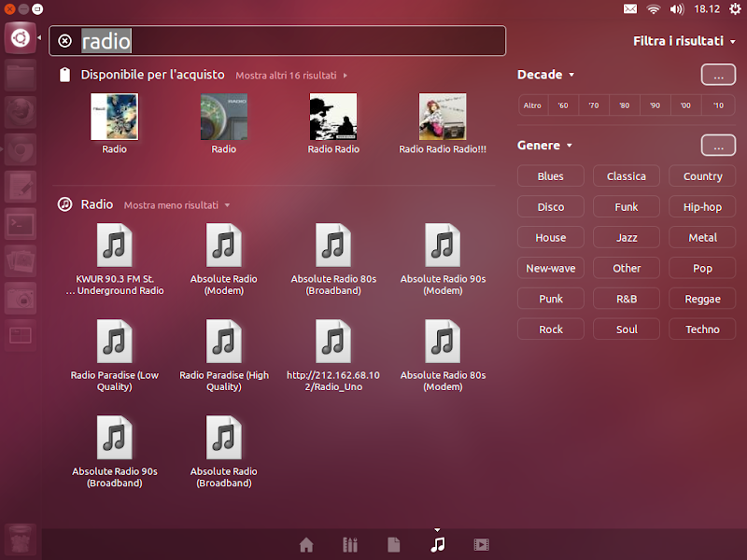The width and height of the screenshot is (747, 560).
Task: Open Absolute Radio 90s (Broadband) station
Action: [x=114, y=452]
